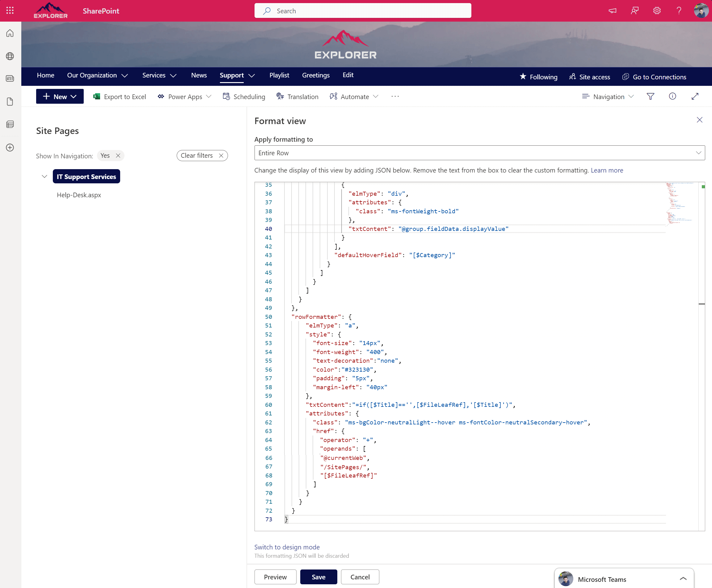Image resolution: width=712 pixels, height=588 pixels.
Task: Select the Power Apps icon
Action: 161,97
